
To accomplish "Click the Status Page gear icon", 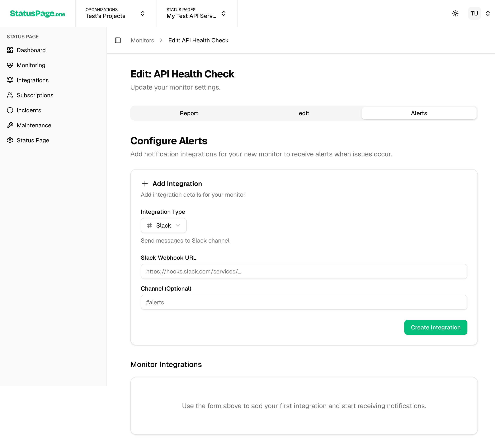I will point(10,140).
